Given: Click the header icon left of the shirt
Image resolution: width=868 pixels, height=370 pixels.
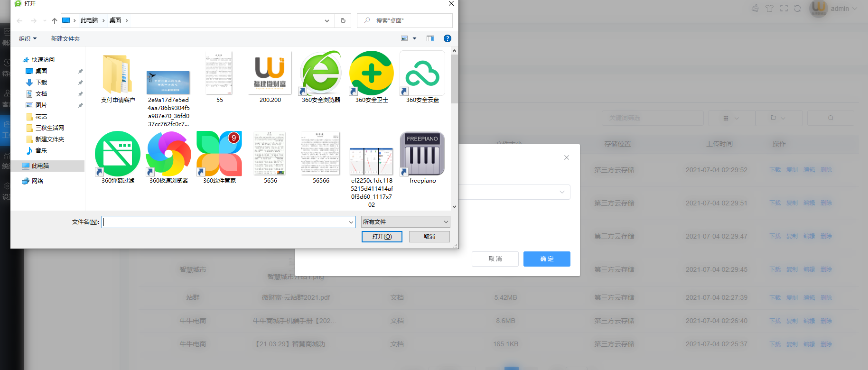Looking at the screenshot, I should [x=756, y=8].
